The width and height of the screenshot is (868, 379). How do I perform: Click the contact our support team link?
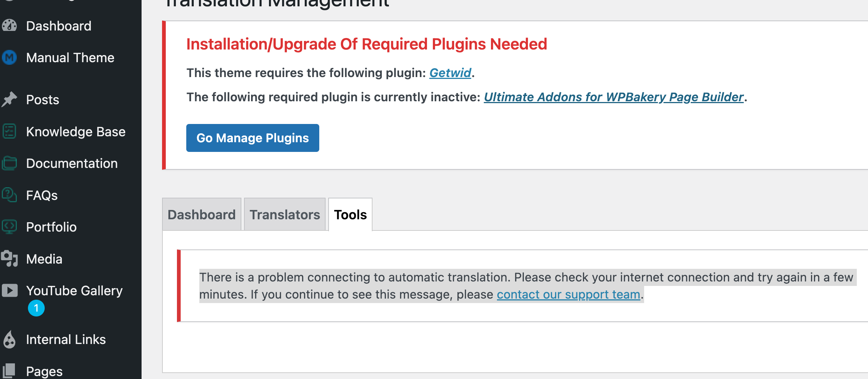pyautogui.click(x=568, y=294)
